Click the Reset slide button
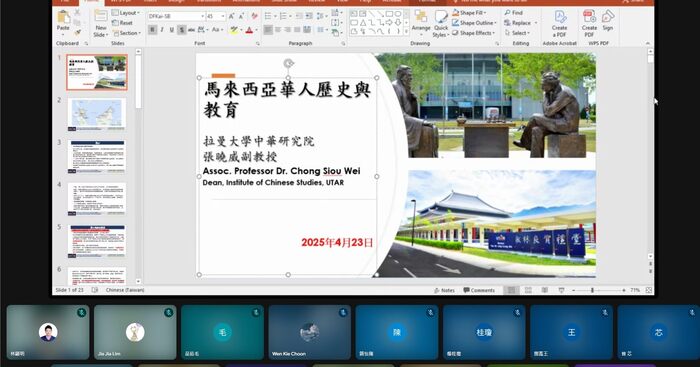 (x=122, y=23)
